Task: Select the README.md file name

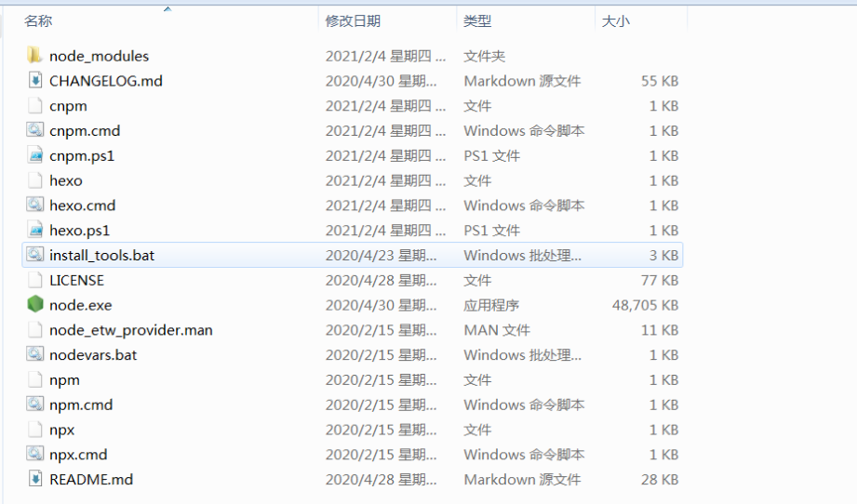Action: click(91, 480)
